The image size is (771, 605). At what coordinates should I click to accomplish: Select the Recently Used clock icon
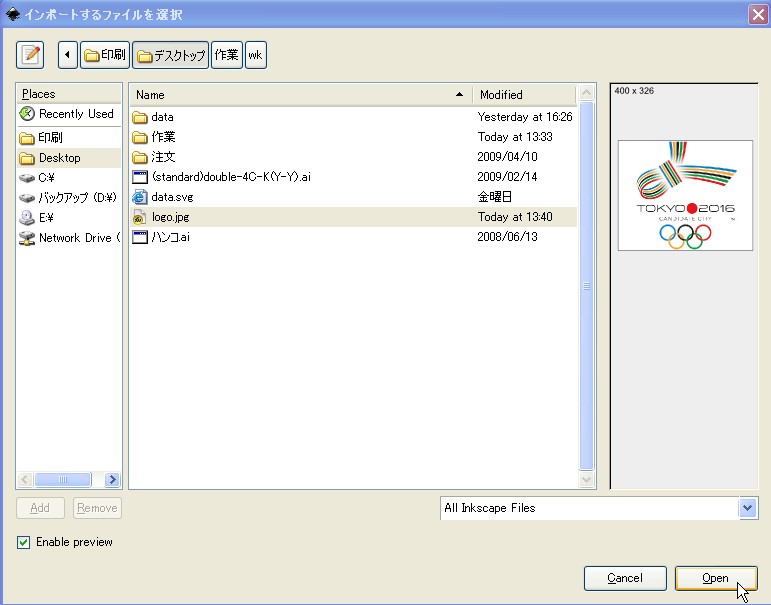click(27, 114)
